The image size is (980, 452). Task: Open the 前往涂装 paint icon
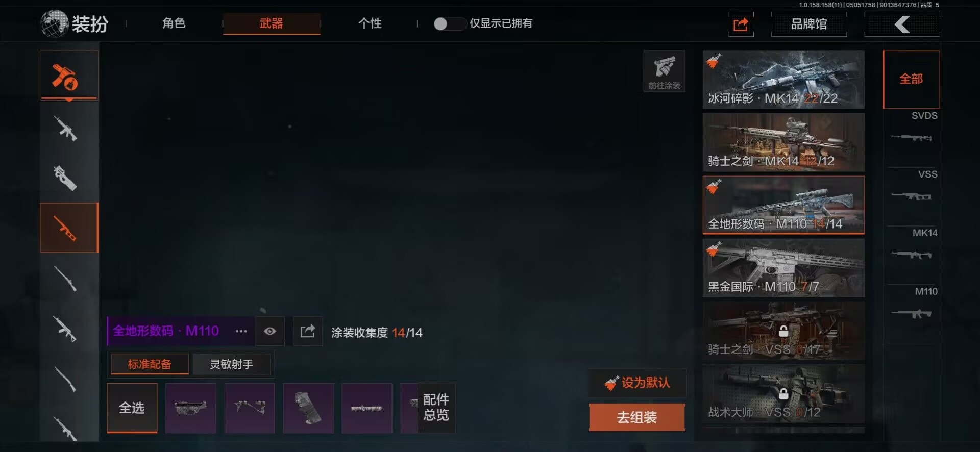coord(664,71)
